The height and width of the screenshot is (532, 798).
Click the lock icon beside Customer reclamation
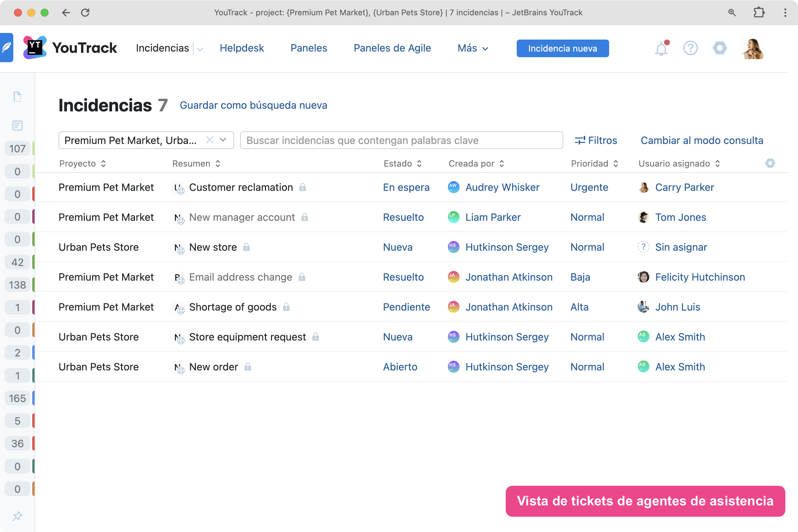[303, 187]
